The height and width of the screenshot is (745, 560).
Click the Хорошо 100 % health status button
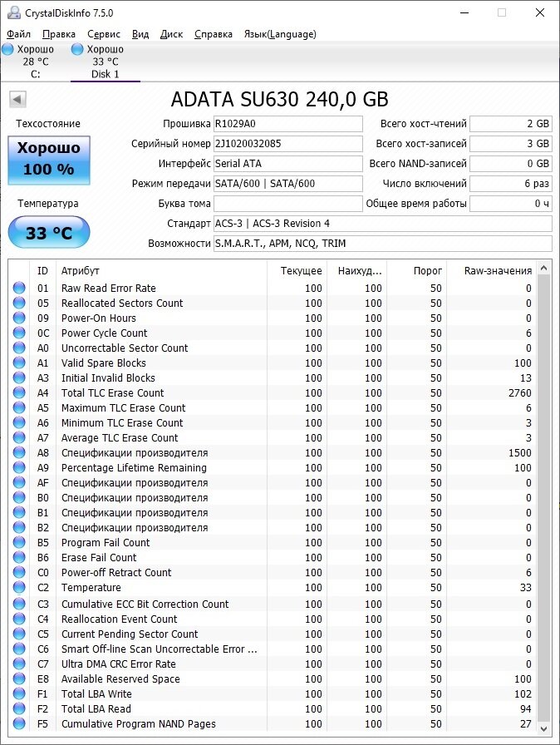pos(49,160)
